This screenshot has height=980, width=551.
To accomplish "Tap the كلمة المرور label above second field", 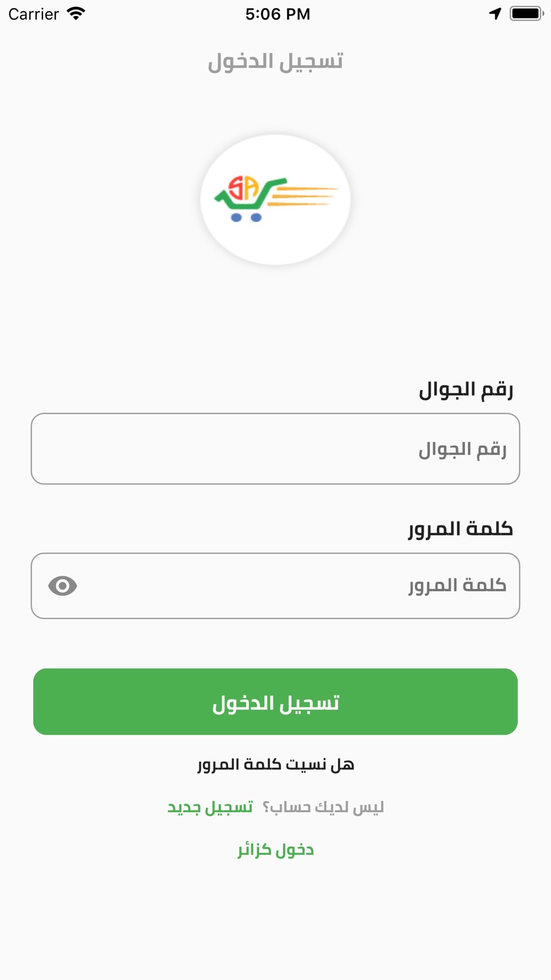I will (x=461, y=529).
